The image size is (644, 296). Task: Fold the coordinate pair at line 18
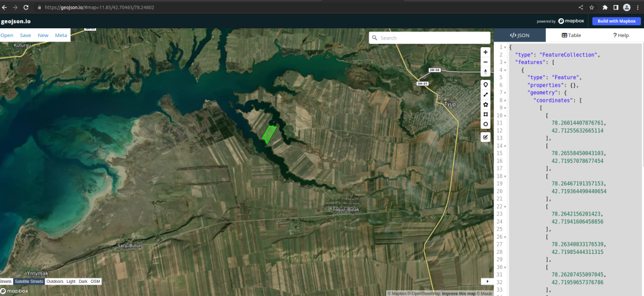505,176
